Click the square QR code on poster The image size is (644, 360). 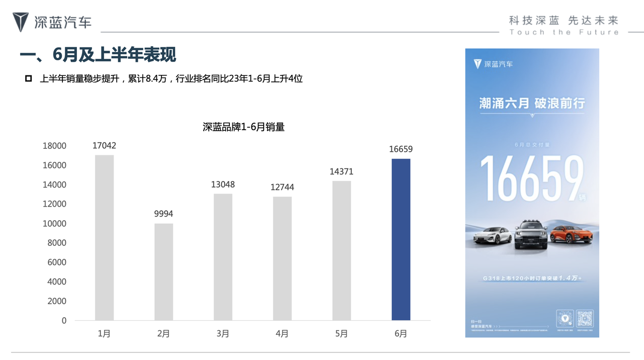585,319
